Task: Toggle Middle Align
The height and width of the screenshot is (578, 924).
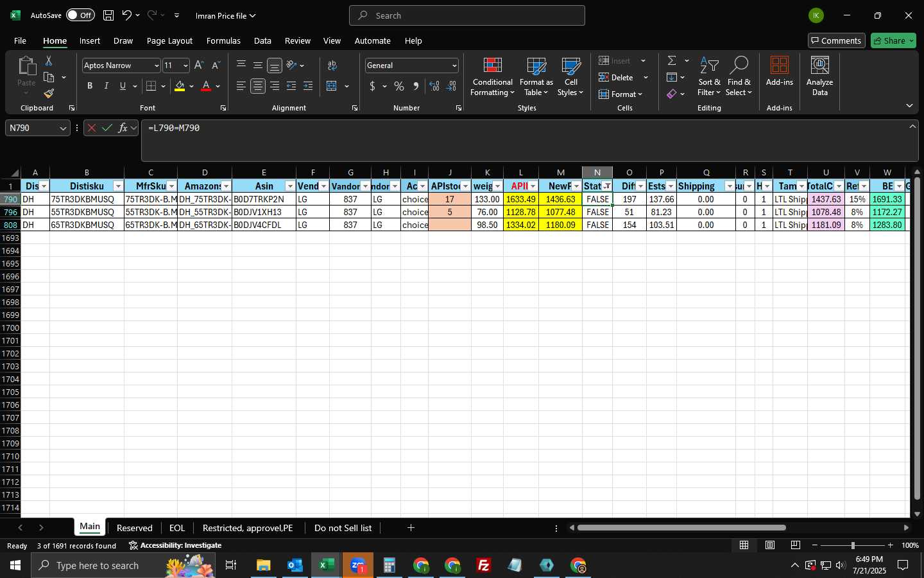Action: (x=258, y=66)
